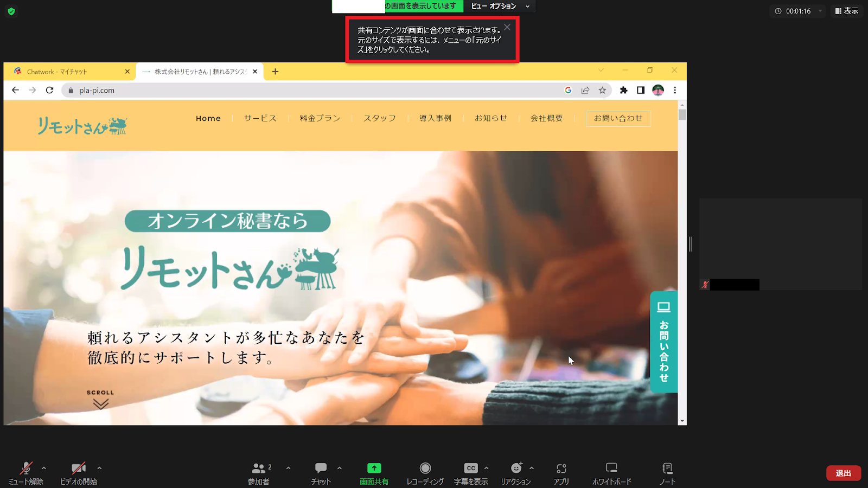Click the green 画面共有 share screen button
Screen dimensions: 868x488
point(374,473)
